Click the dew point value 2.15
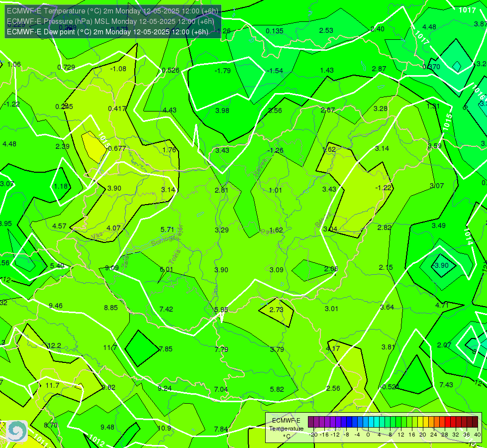 tap(386, 267)
